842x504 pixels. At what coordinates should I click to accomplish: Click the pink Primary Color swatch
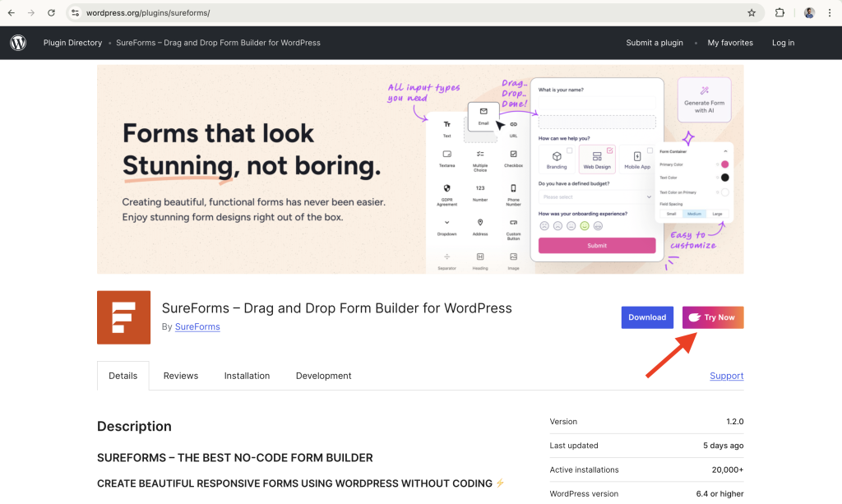coord(724,164)
